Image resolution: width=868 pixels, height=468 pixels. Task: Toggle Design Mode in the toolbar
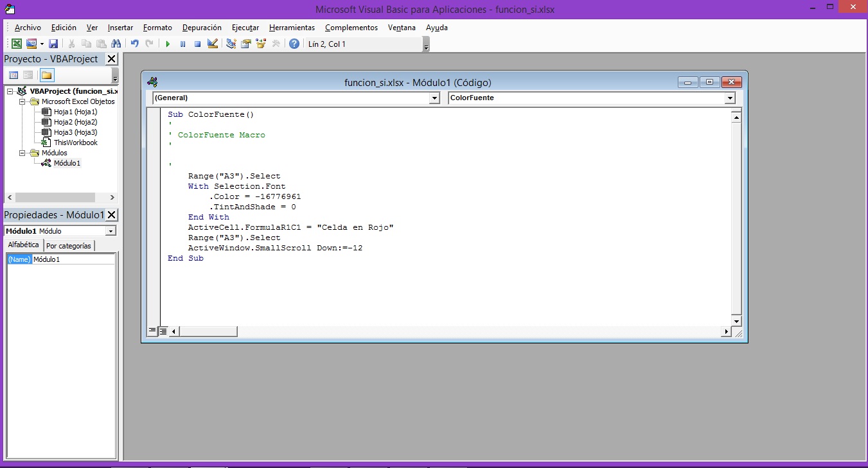click(x=213, y=44)
